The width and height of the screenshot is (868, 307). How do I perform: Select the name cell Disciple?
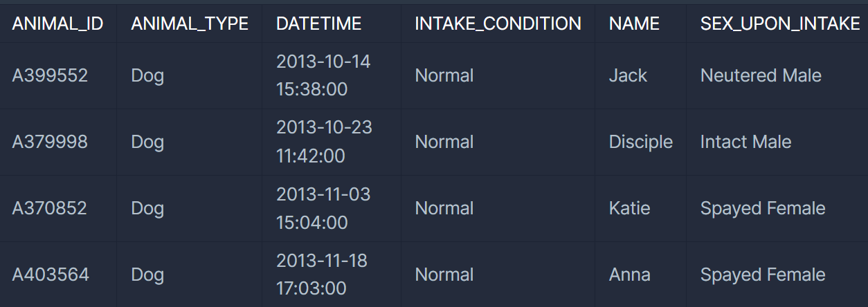click(x=641, y=142)
